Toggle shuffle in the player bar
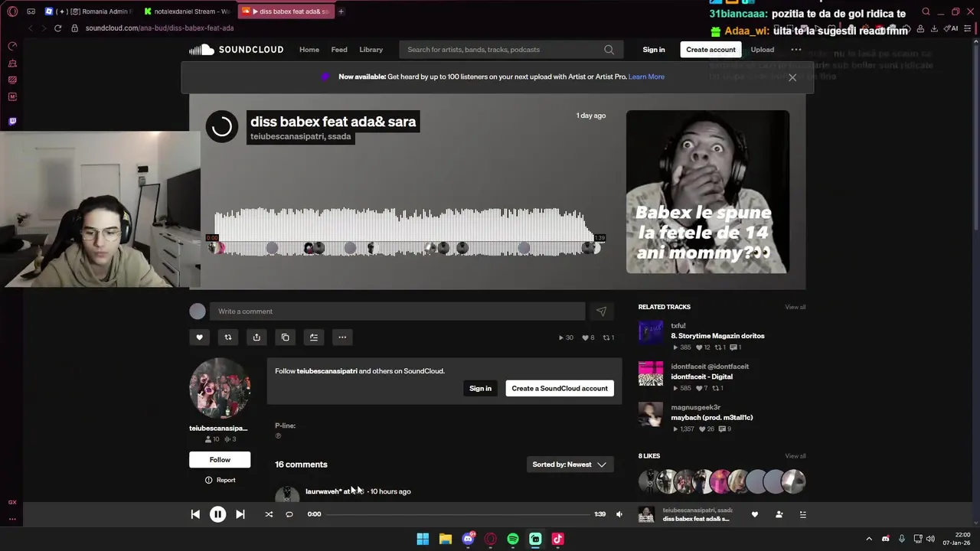Viewport: 980px width, 551px height. point(269,514)
